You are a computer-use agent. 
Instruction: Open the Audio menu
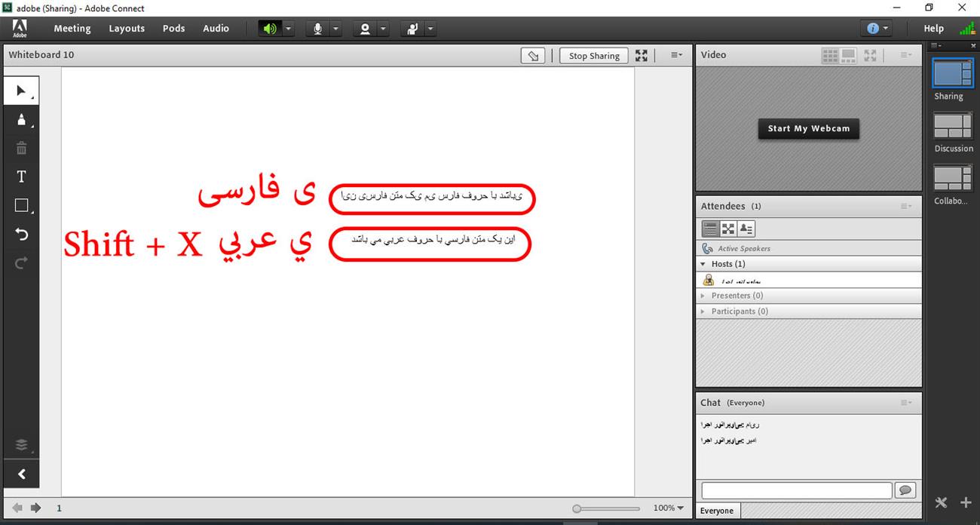tap(216, 29)
